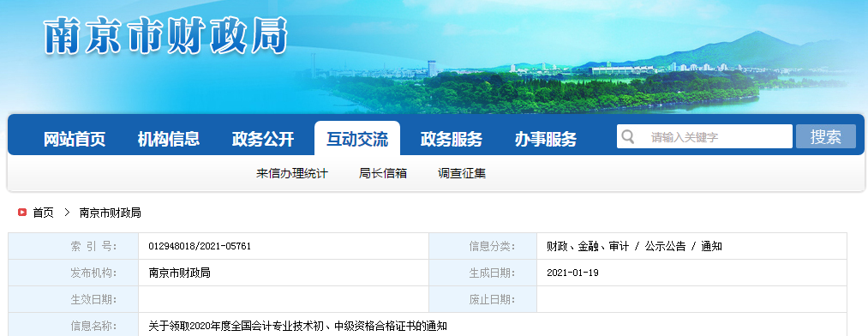Click the 索 引 号 label cell
Viewport: 868px width, 336px height.
click(x=73, y=246)
